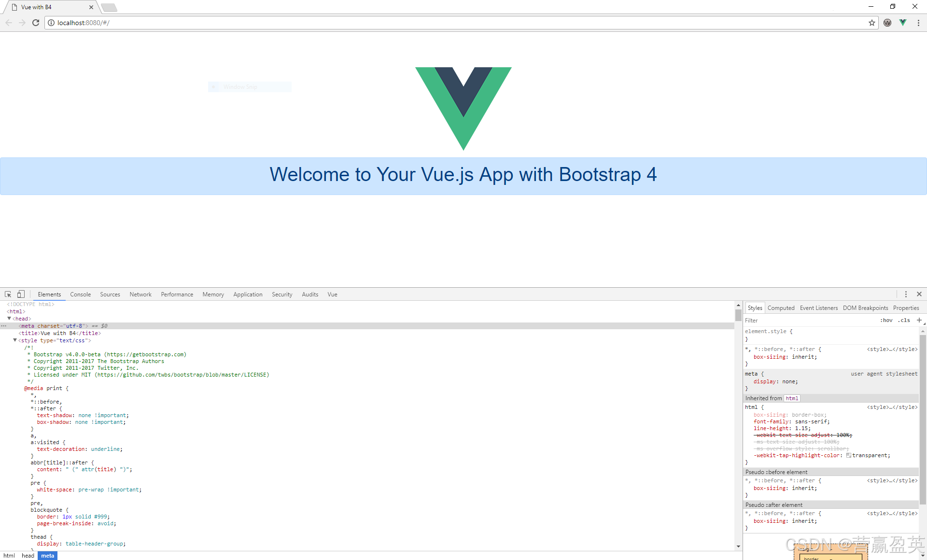Click the new style rule plus icon
The image size is (927, 560).
(920, 320)
